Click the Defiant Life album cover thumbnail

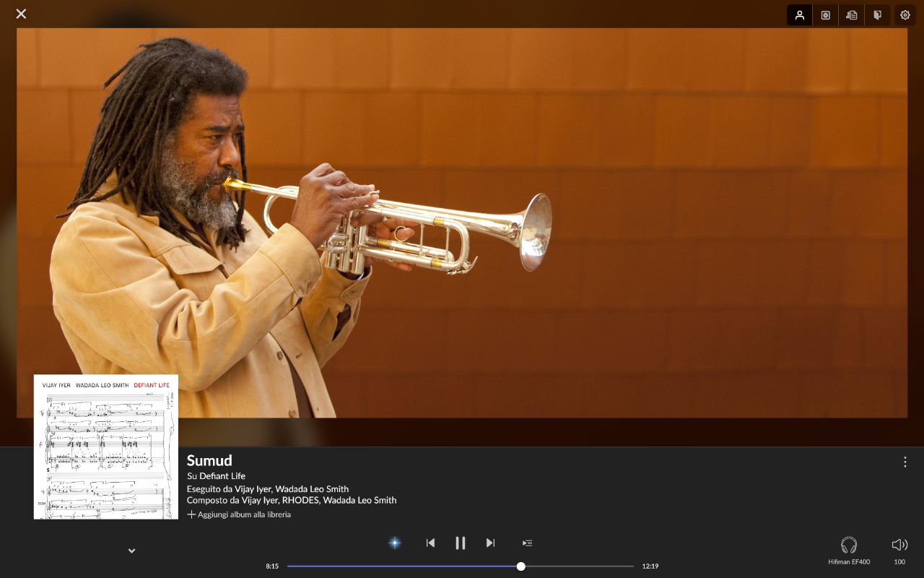[x=106, y=447]
